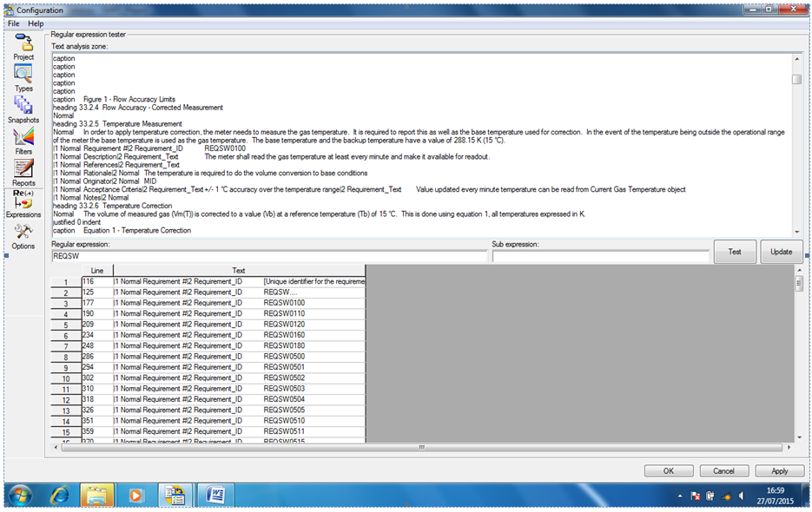This screenshot has width=812, height=512.
Task: Select the result row with REQSW0504
Action: (208, 400)
